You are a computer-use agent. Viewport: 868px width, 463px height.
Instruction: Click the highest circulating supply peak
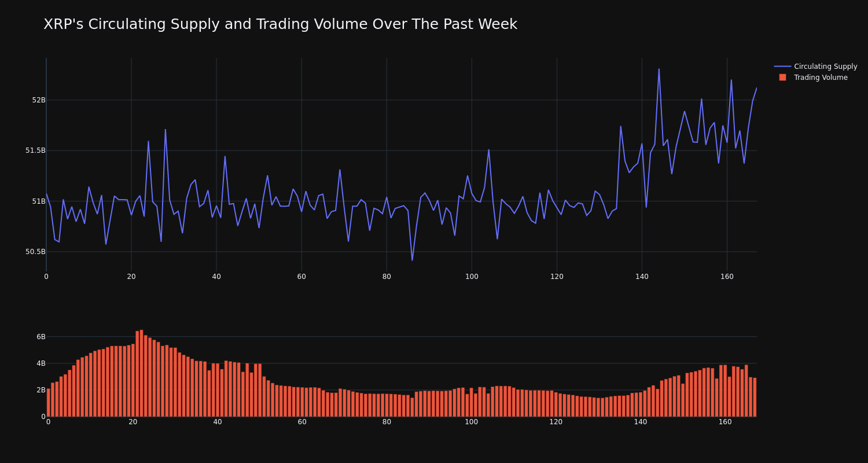[x=659, y=69]
